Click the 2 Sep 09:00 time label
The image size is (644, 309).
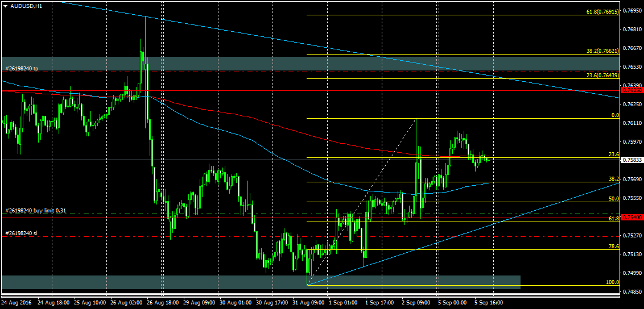click(416, 303)
